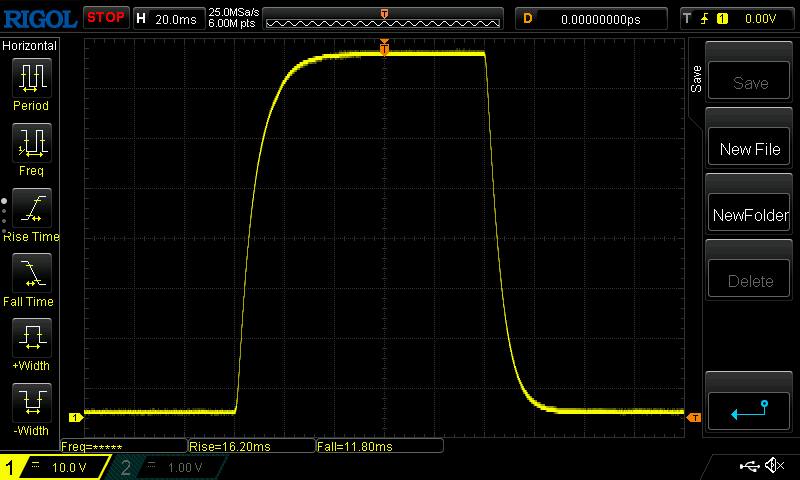Select the Fall Time measurement icon
The image size is (800, 480).
click(32, 273)
